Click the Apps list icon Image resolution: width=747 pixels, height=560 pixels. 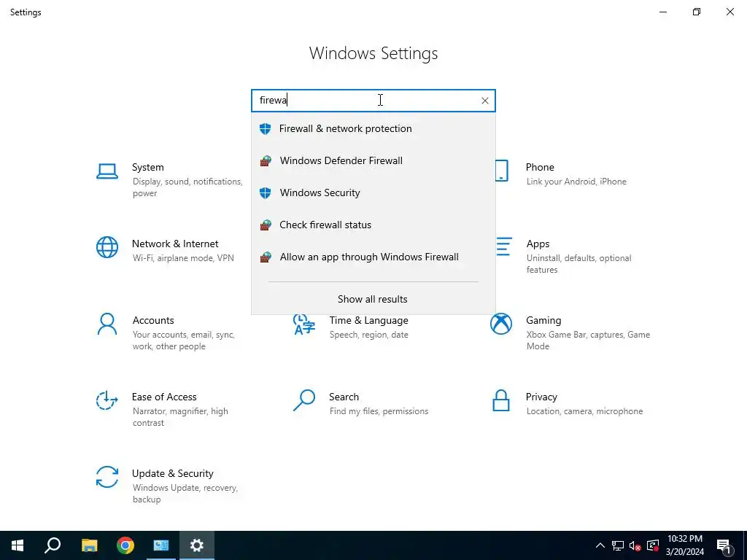[x=503, y=246]
